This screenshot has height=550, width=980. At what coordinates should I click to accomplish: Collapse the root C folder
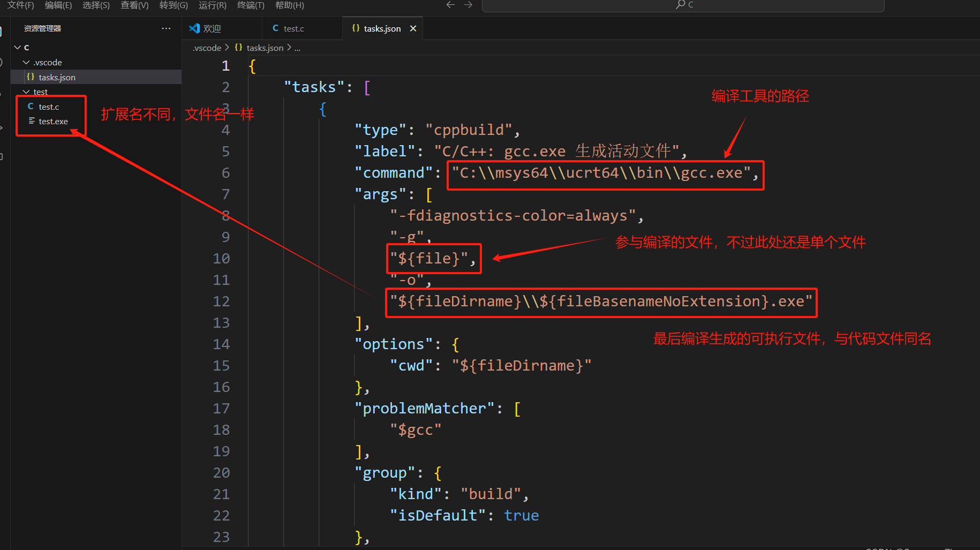18,47
